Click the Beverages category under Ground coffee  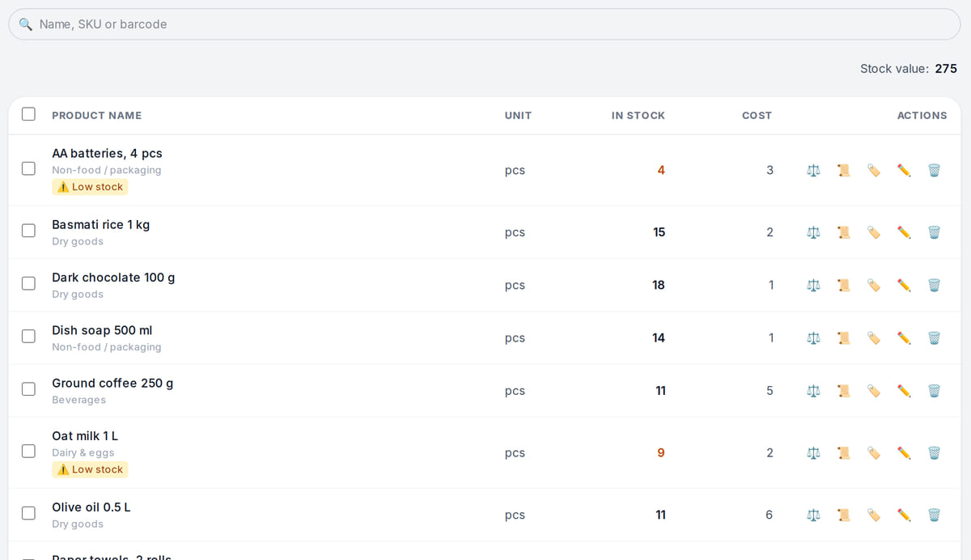[78, 400]
